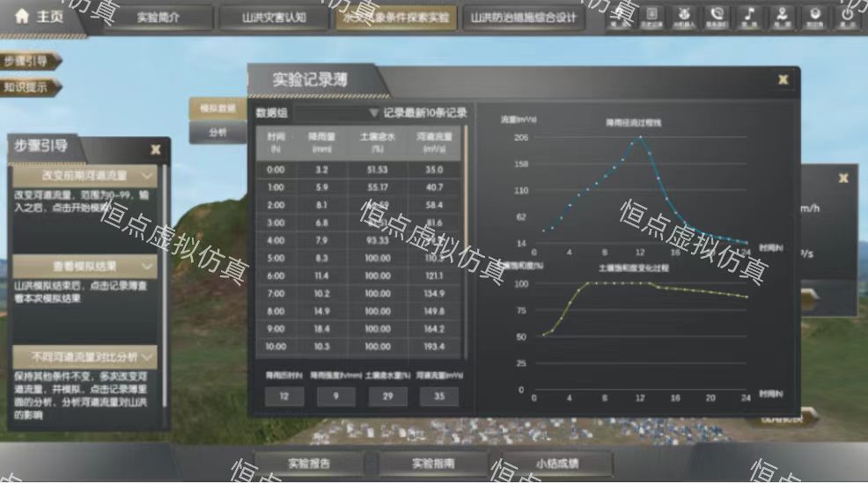Expand the 不同河道流量对比分析 section
This screenshot has width=868, height=483.
point(147,357)
